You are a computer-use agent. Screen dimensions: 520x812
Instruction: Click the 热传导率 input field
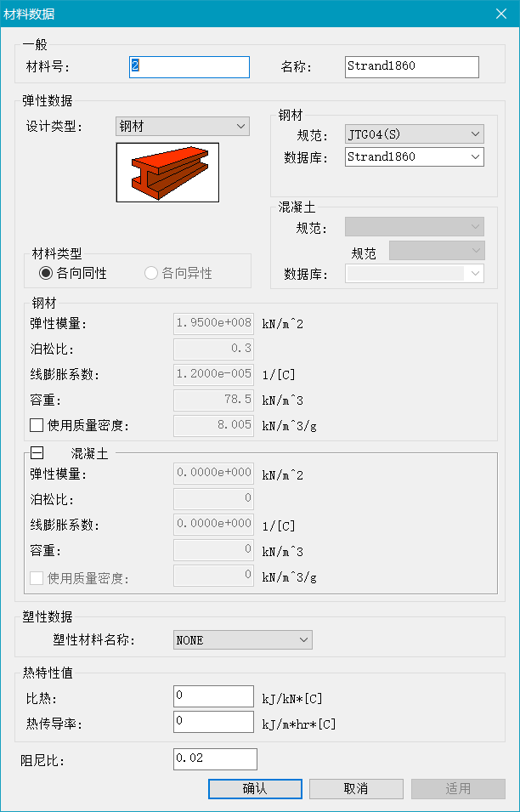(x=213, y=722)
